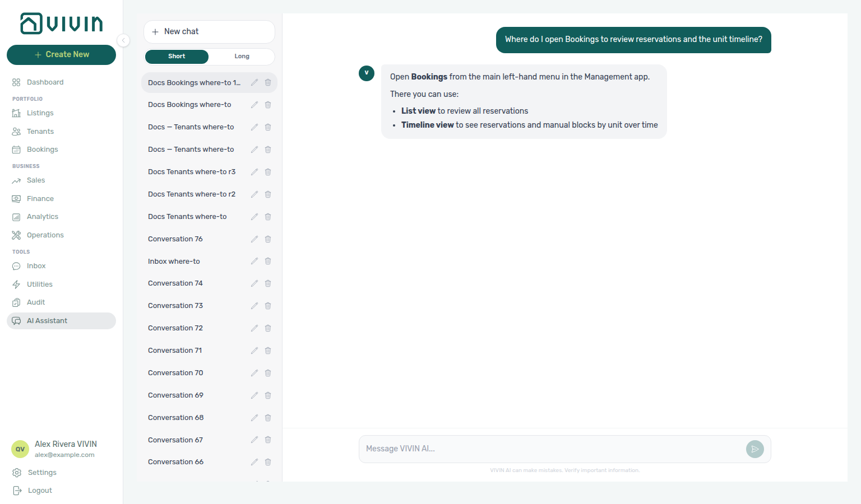Rename the 'Docs Tenants where-to r3' chat
This screenshot has height=504, width=861.
254,172
